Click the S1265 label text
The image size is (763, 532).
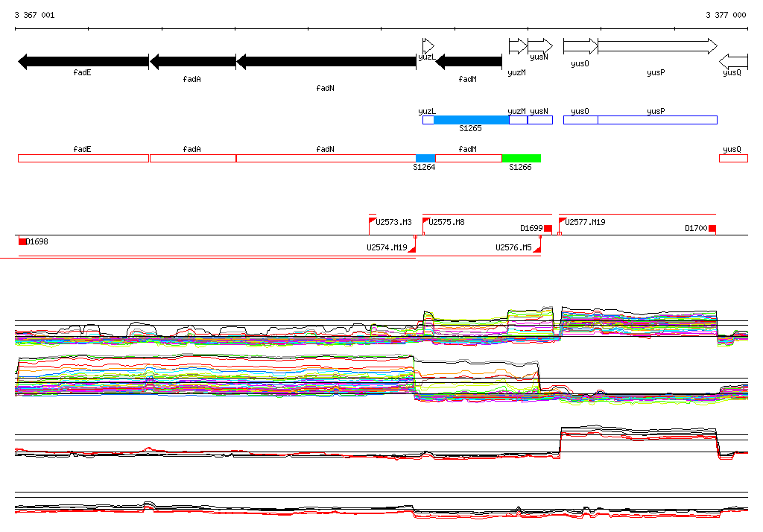point(471,128)
